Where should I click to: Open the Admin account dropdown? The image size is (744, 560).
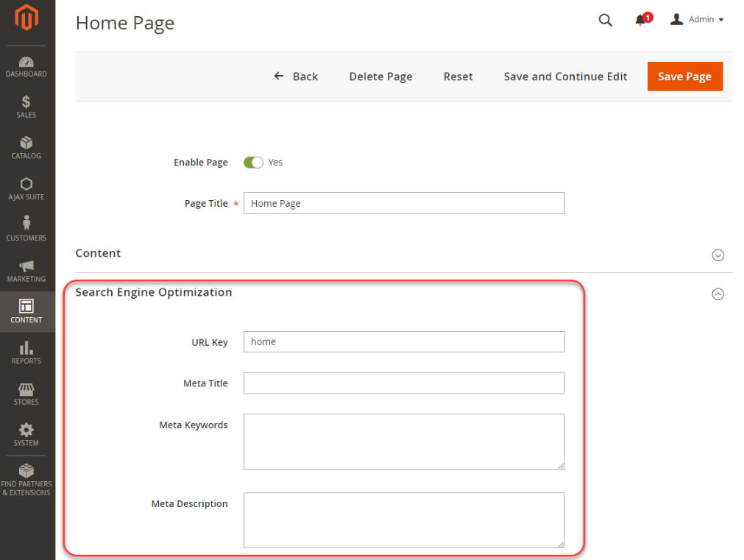point(697,19)
